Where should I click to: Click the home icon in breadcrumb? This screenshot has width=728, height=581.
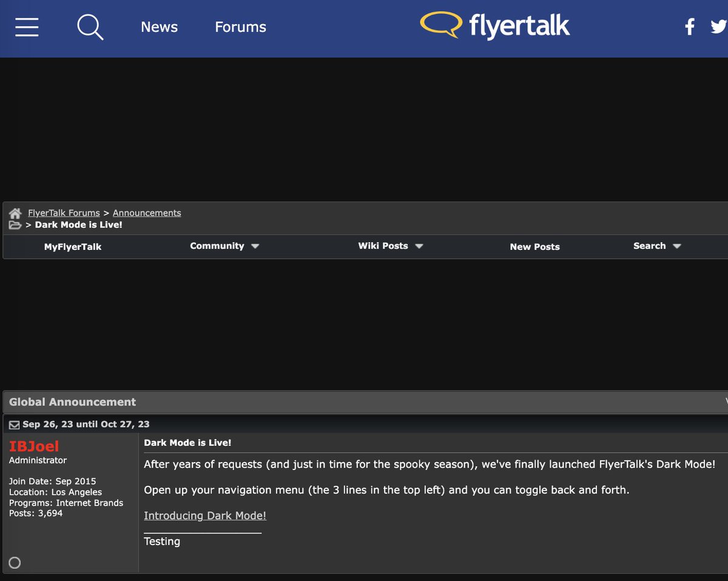[x=15, y=213]
